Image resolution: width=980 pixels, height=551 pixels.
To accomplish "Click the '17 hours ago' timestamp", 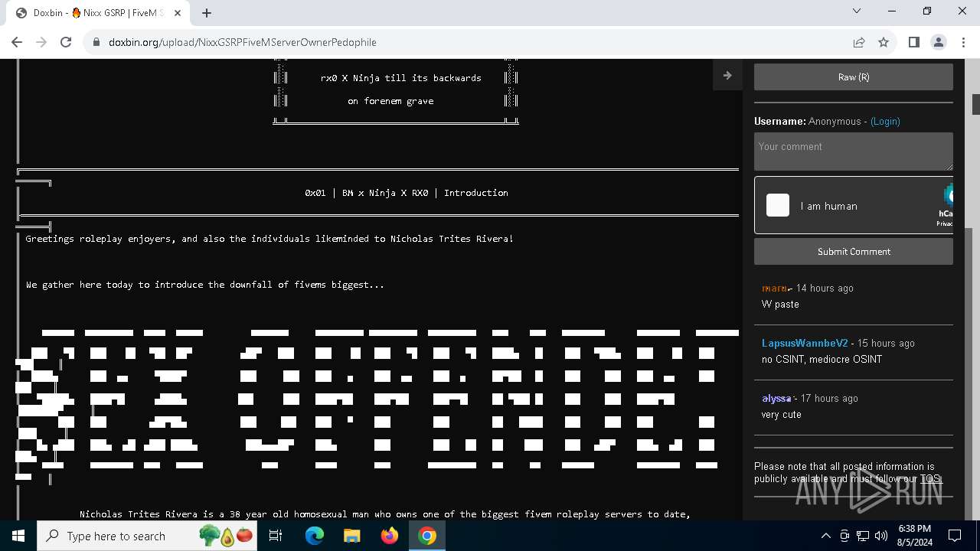I will [x=829, y=398].
